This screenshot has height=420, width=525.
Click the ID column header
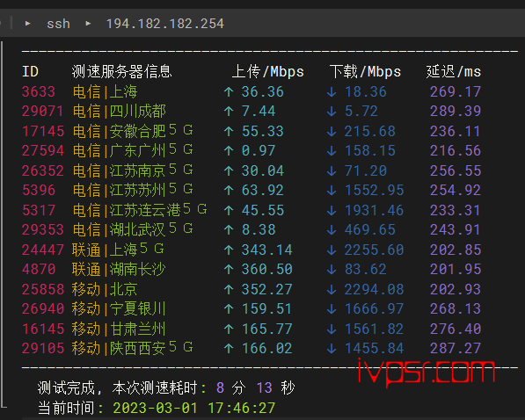[x=30, y=72]
